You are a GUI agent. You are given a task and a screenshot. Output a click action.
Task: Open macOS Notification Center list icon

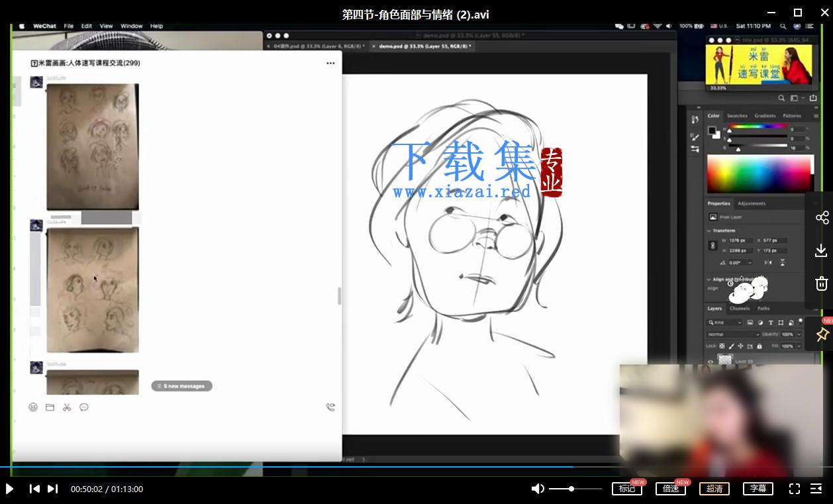(x=810, y=26)
